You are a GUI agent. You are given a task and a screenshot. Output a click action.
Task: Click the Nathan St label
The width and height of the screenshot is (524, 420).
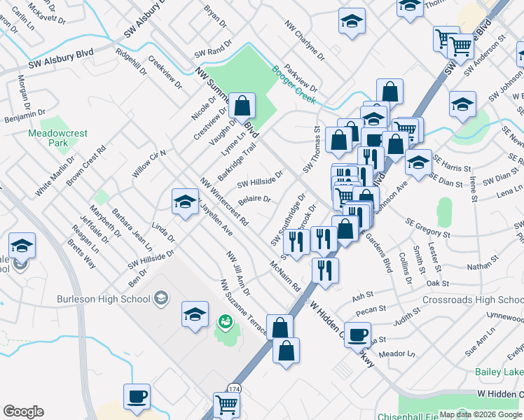tap(483, 263)
